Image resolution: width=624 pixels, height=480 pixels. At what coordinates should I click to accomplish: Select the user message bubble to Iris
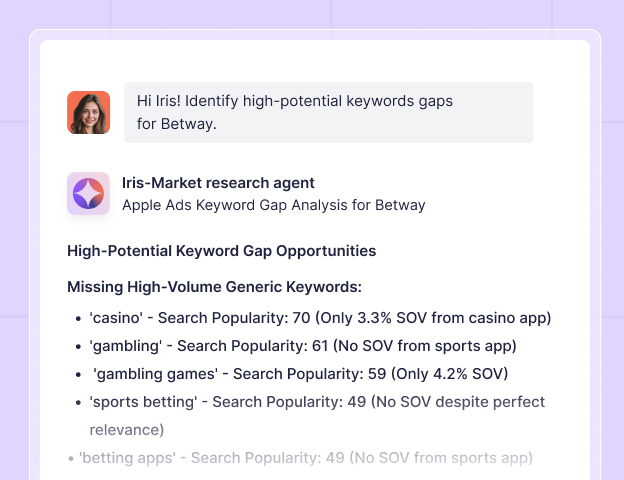tap(328, 112)
